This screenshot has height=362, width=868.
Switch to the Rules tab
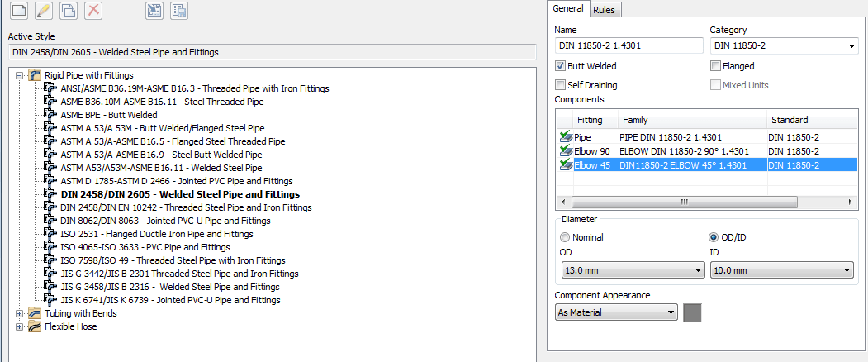coord(604,10)
